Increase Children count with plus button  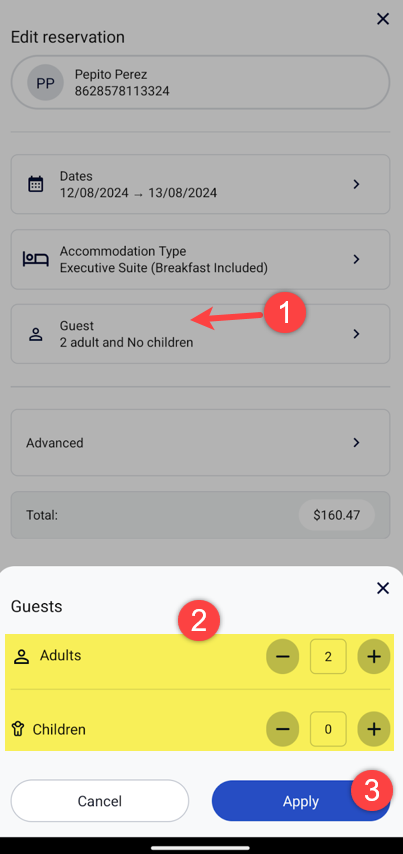(x=374, y=729)
